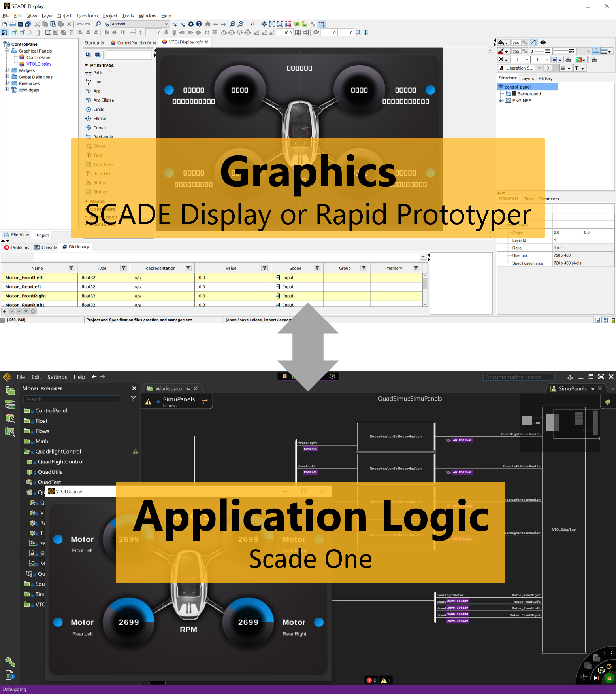Select the Crown primitive tool
Viewport: 616px width, 694px height.
coord(99,128)
